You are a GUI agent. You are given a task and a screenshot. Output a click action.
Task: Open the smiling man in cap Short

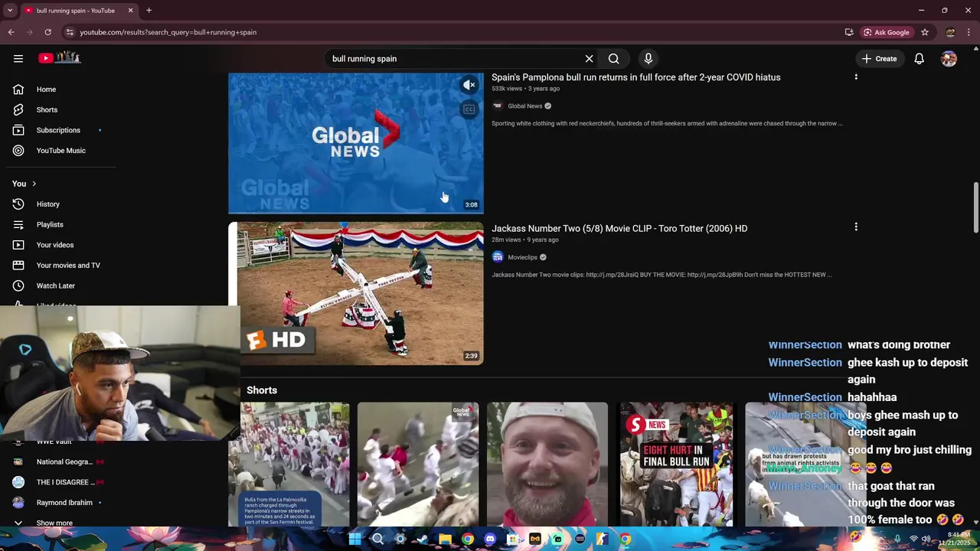(x=547, y=465)
